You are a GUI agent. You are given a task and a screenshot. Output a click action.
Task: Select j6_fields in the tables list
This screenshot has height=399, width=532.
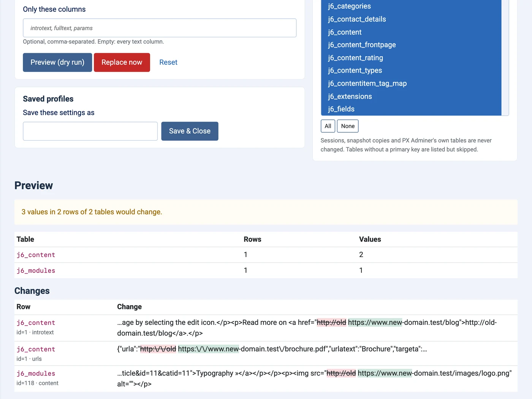[x=411, y=109]
